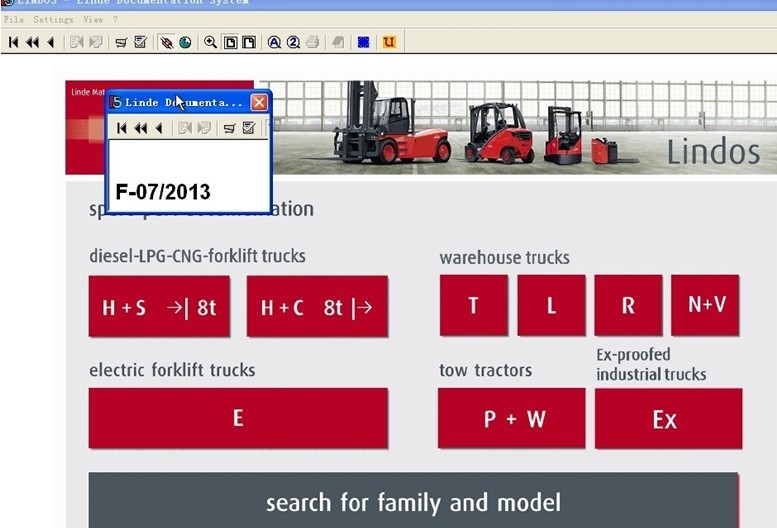The width and height of the screenshot is (777, 528).
Task: Open the View menu
Action: [x=93, y=20]
